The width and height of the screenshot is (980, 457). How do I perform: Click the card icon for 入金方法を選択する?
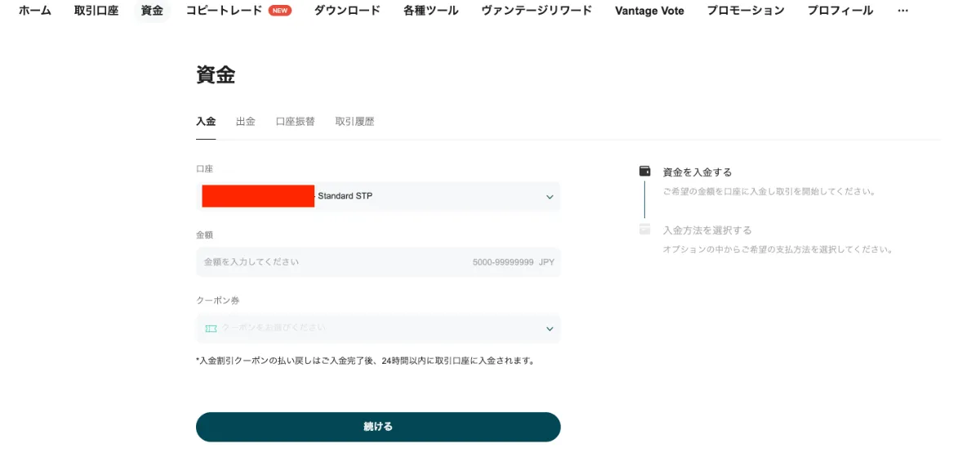pos(644,229)
